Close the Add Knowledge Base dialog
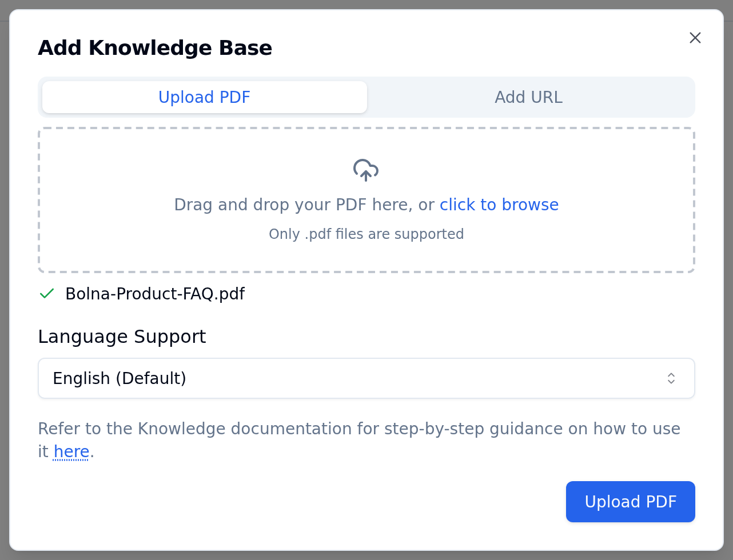Viewport: 733px width, 560px height. pyautogui.click(x=695, y=38)
